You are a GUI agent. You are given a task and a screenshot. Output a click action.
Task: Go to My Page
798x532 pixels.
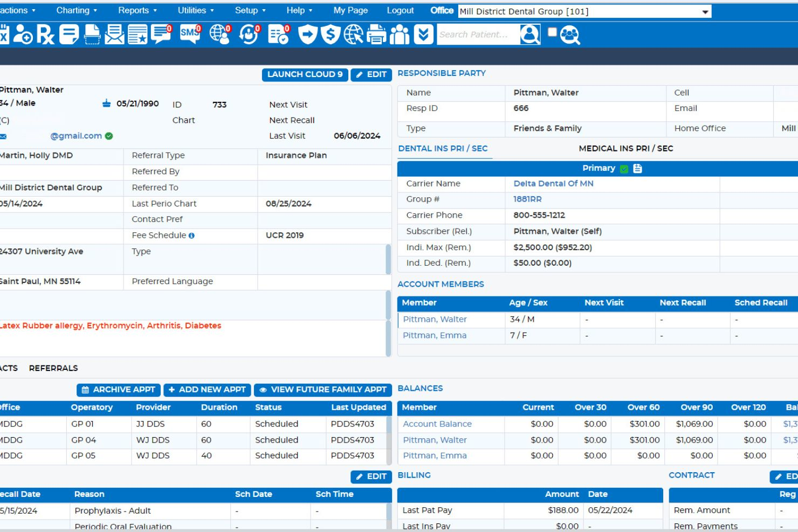(x=350, y=10)
